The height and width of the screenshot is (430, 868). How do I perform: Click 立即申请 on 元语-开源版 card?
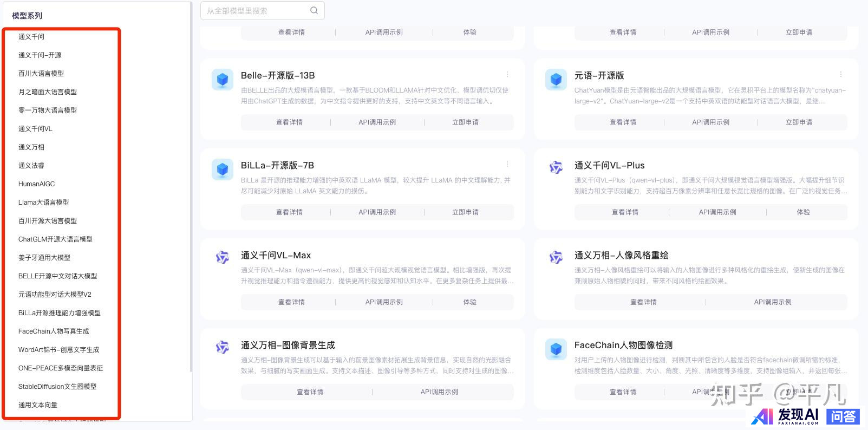[799, 122]
